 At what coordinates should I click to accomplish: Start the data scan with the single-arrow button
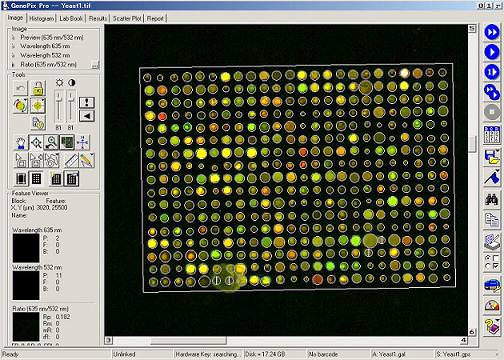tap(492, 52)
